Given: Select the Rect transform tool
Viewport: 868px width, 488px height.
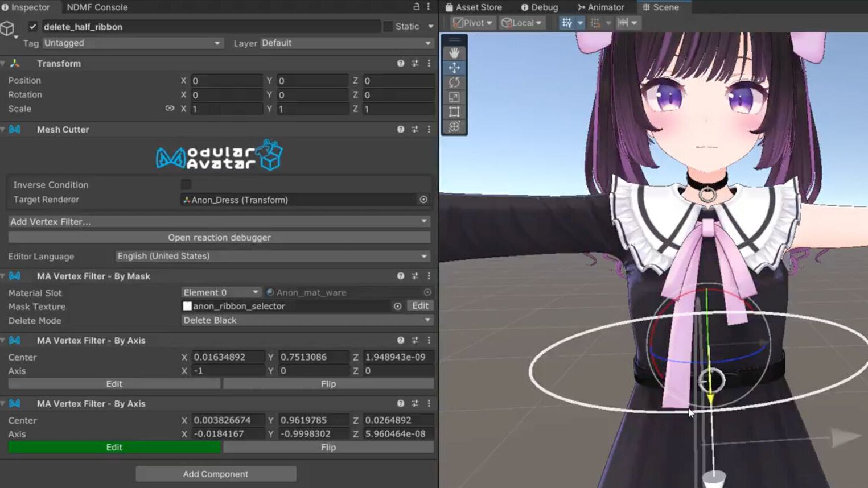Looking at the screenshot, I should tap(454, 112).
